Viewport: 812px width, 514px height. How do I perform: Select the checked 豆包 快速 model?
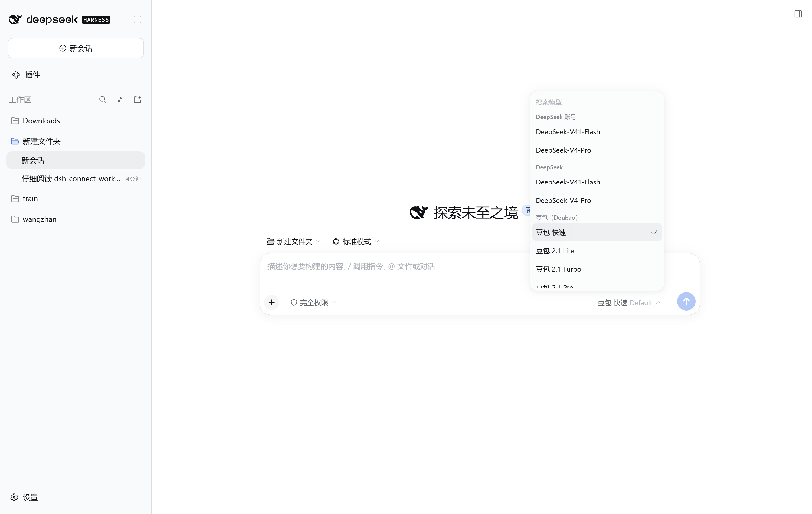(x=597, y=232)
